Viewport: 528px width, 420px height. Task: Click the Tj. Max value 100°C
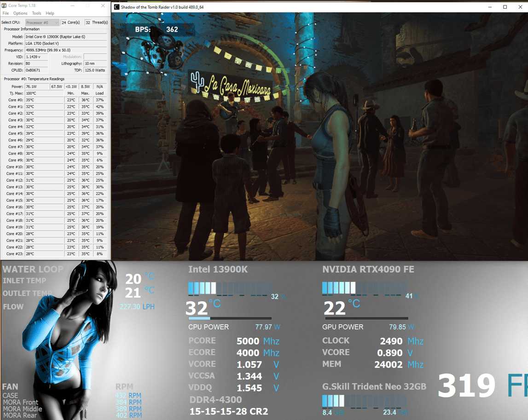point(44,93)
